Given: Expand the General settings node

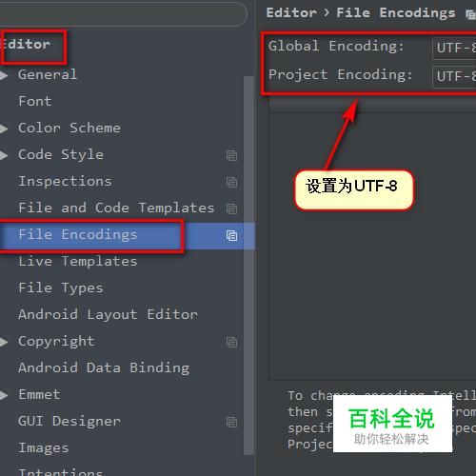Looking at the screenshot, I should click(4, 75).
